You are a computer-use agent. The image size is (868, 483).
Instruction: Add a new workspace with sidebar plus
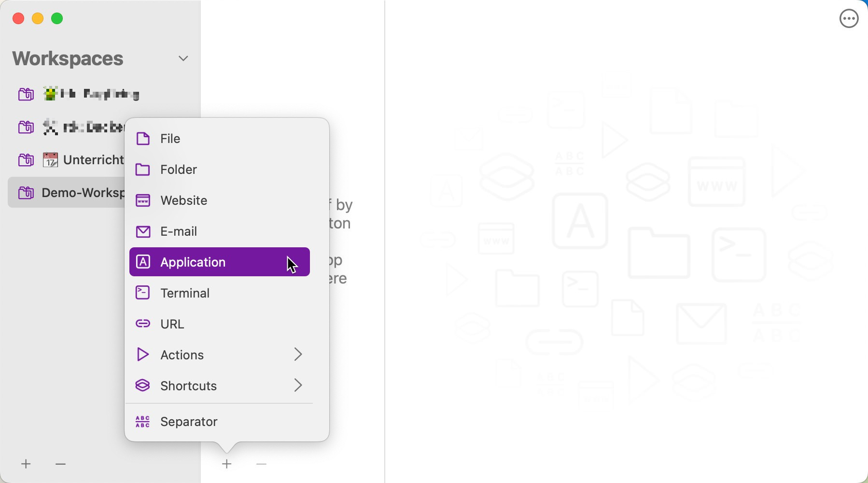tap(26, 464)
